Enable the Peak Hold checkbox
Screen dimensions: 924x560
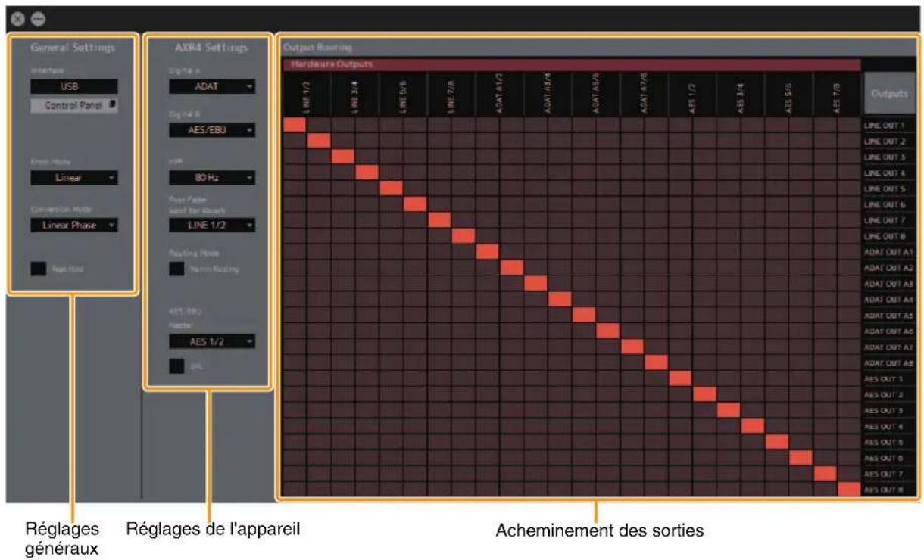pyautogui.click(x=39, y=269)
